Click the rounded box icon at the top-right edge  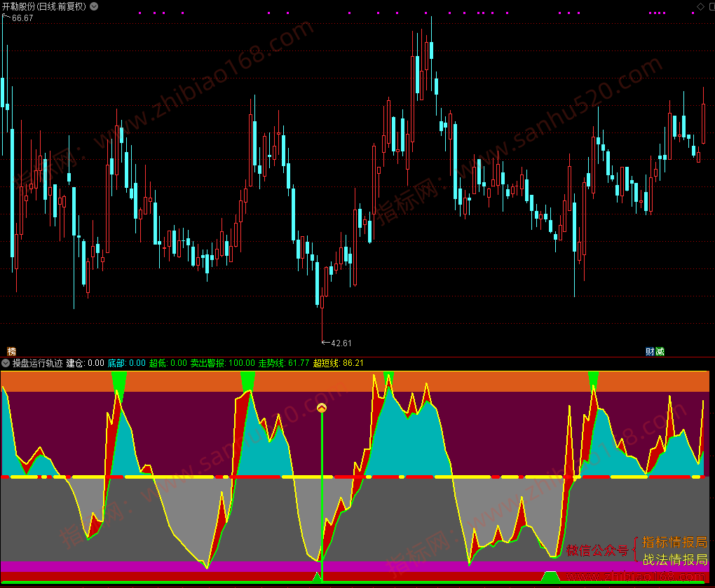(713, 6)
